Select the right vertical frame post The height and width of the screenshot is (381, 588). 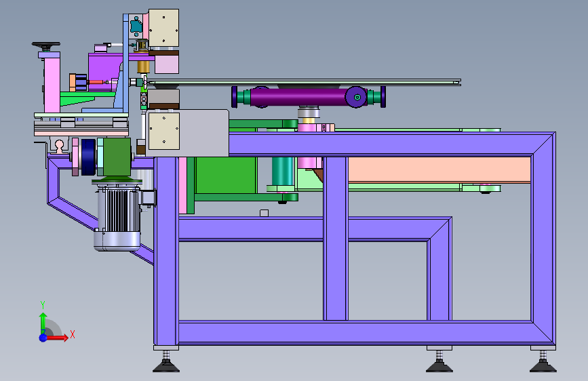[543, 239]
